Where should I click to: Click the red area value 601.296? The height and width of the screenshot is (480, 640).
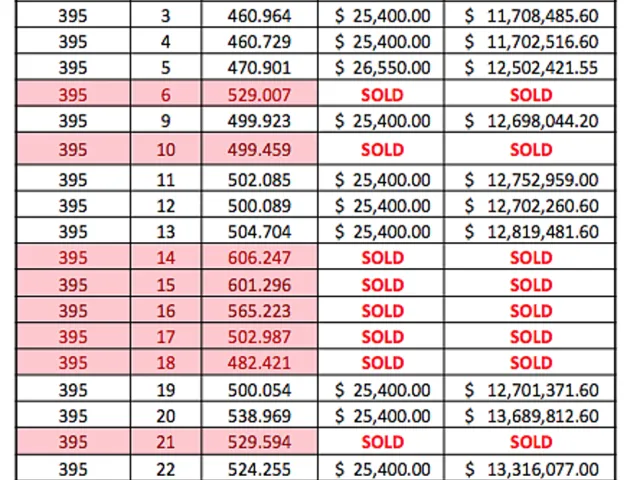259,284
